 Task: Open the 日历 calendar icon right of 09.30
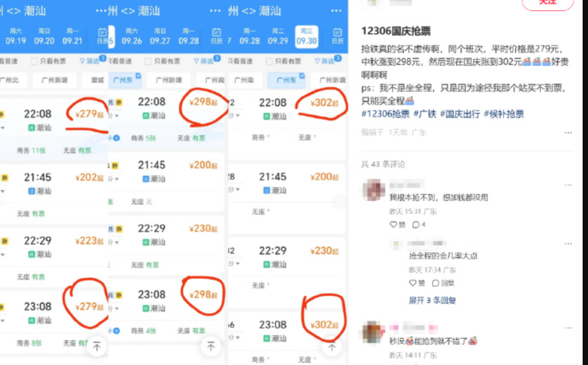click(x=337, y=36)
